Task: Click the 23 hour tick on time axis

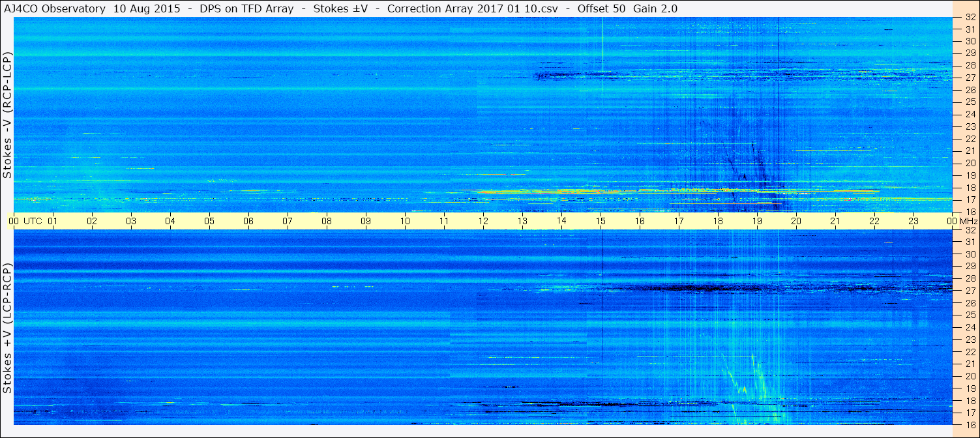Action: click(x=913, y=221)
